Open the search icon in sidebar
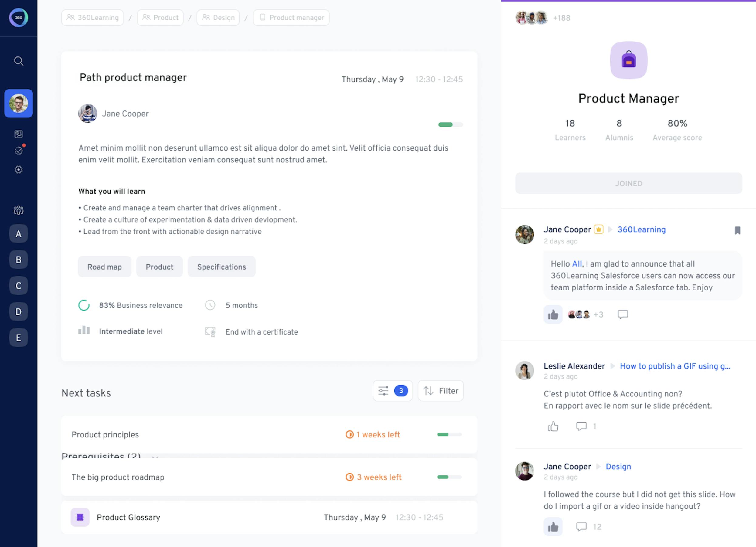Viewport: 756px width, 547px height. 19,61
